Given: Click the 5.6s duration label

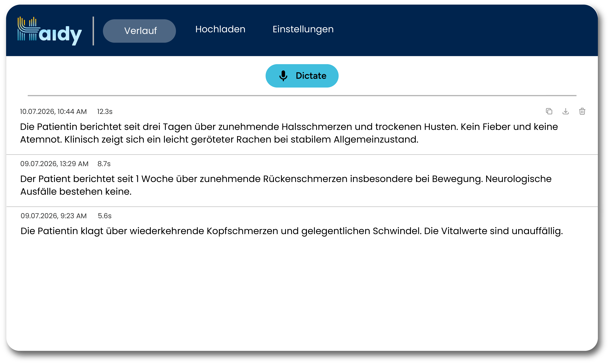Looking at the screenshot, I should pyautogui.click(x=105, y=216).
